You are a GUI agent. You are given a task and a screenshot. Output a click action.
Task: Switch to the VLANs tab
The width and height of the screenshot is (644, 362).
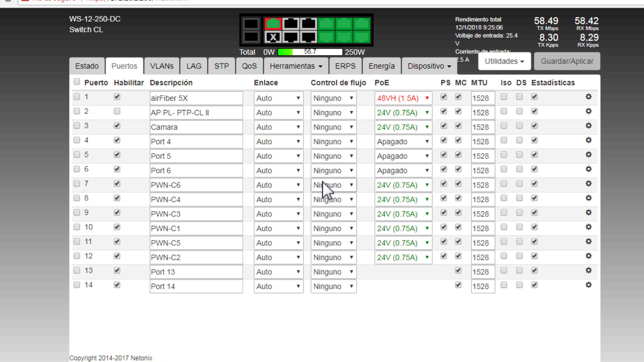click(x=162, y=66)
